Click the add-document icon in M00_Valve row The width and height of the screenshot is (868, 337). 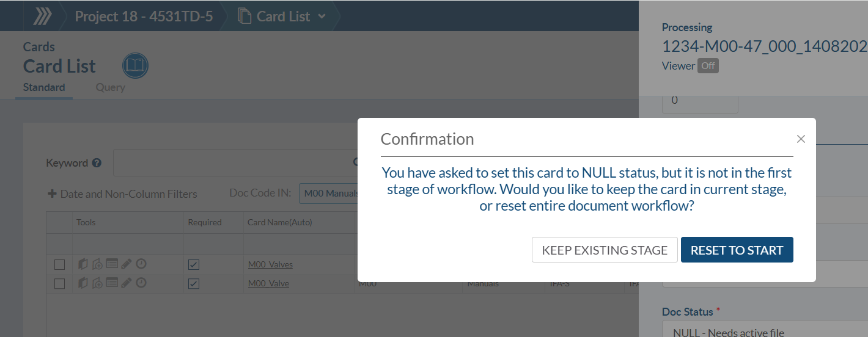point(98,283)
